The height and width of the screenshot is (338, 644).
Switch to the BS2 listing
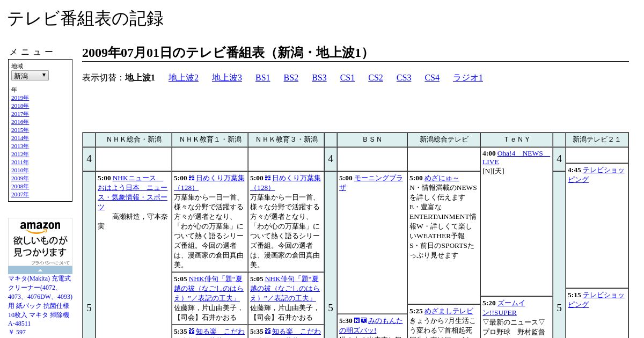[291, 78]
